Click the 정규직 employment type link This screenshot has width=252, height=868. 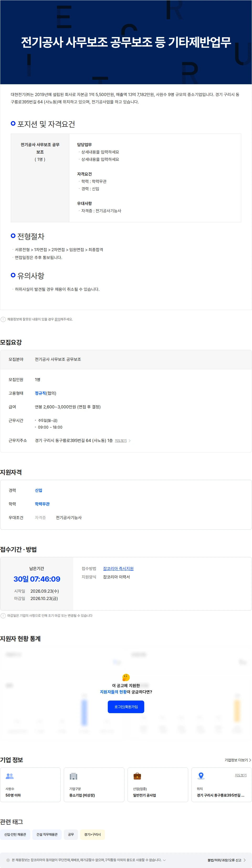40,393
